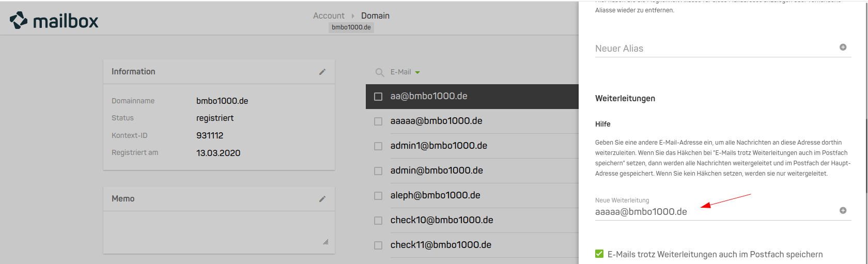
Task: Open the E-Mail filter dropdown arrow
Action: (x=417, y=72)
